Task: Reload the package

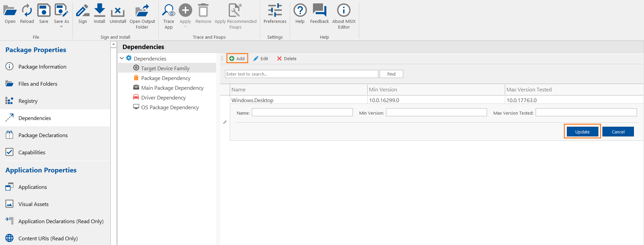Action: (27, 11)
